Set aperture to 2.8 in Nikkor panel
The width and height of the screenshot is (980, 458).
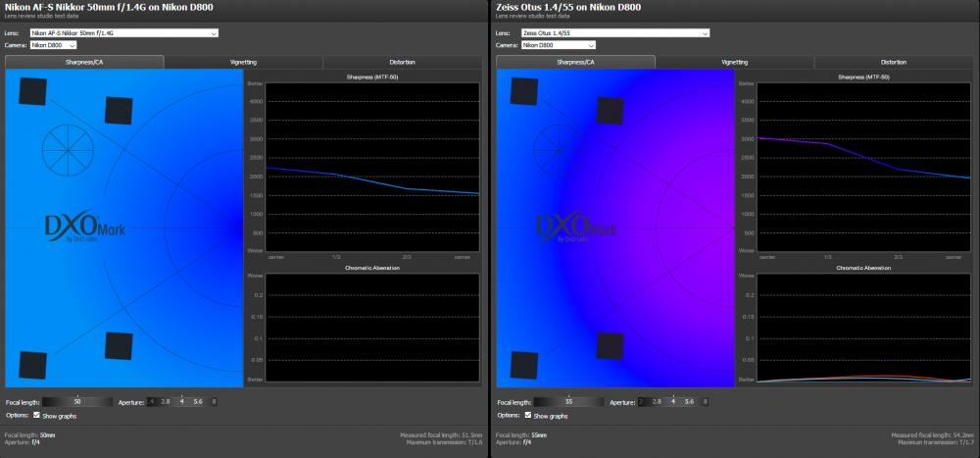(166, 402)
